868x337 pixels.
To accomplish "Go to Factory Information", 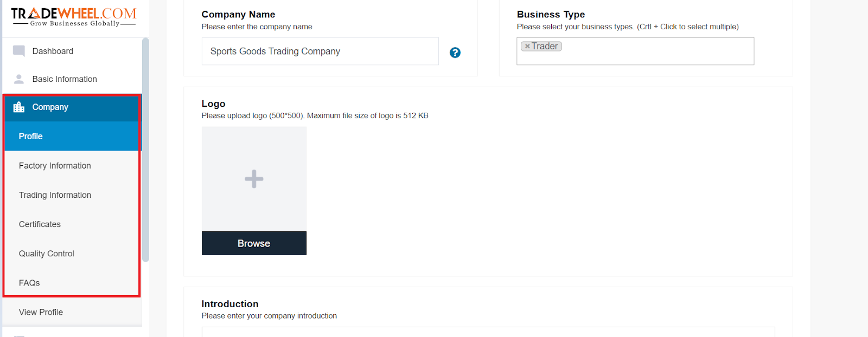I will (x=72, y=166).
